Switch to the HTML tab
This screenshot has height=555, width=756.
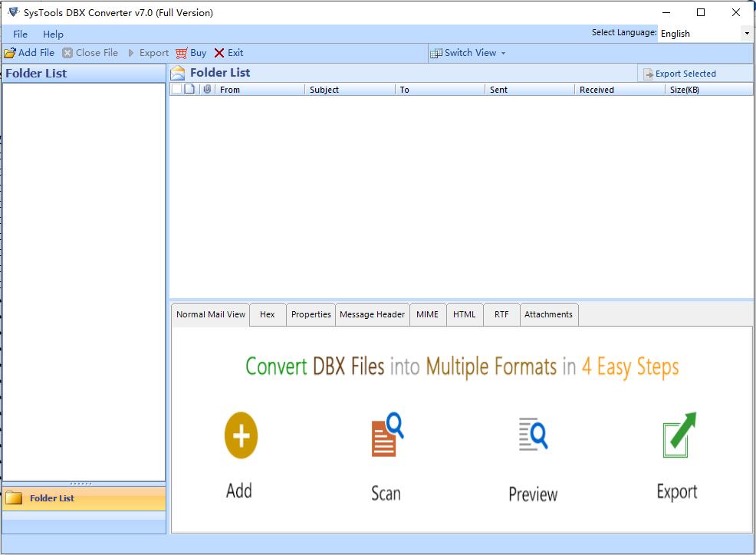click(x=465, y=314)
